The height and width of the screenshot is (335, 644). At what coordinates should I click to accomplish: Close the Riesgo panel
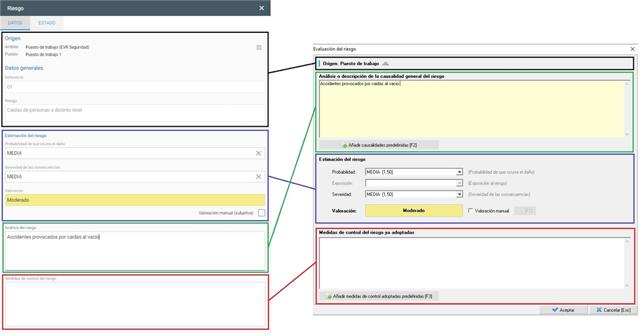(x=262, y=8)
